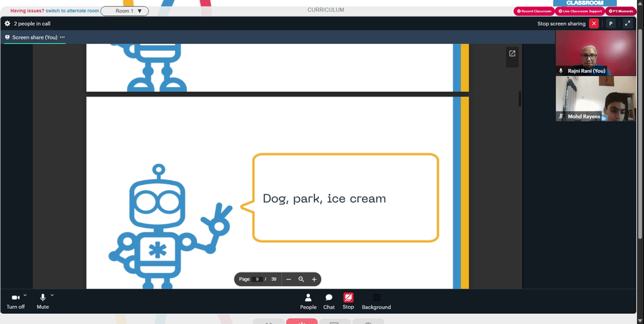Click switch to alternate room link
This screenshot has width=644, height=324.
coord(72,11)
